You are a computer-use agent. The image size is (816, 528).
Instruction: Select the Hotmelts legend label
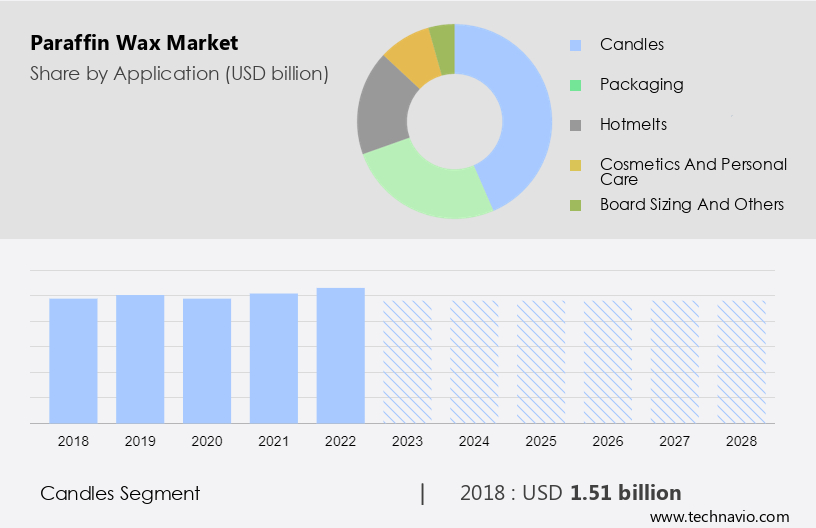[x=633, y=125]
